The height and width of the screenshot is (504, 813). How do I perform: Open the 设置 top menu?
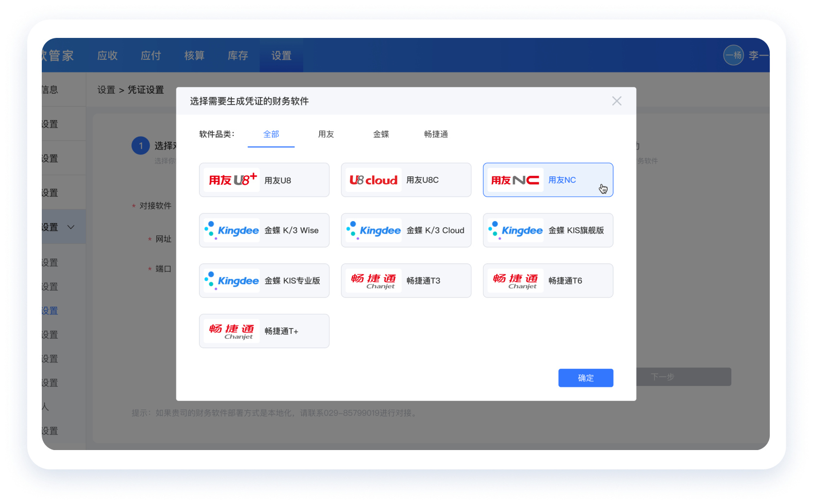[x=281, y=55]
